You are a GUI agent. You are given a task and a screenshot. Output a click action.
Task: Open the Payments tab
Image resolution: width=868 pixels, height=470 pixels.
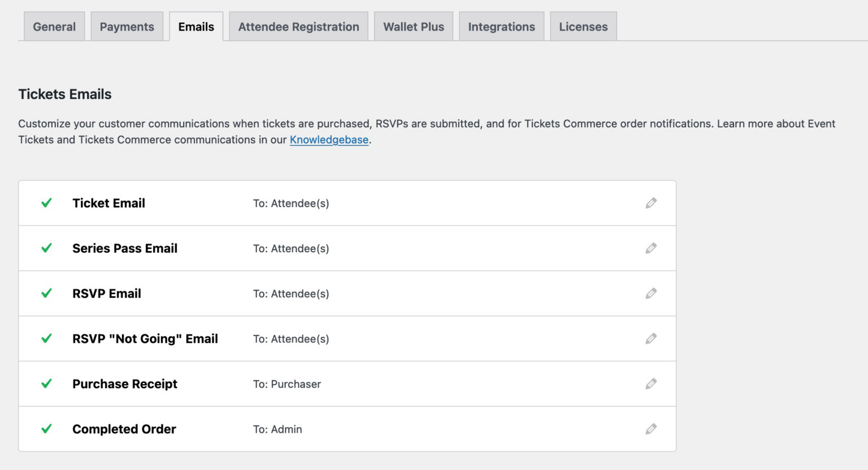point(127,27)
